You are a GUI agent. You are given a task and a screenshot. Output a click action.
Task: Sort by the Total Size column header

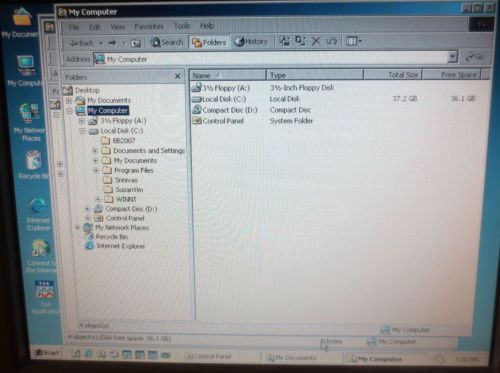(x=393, y=75)
